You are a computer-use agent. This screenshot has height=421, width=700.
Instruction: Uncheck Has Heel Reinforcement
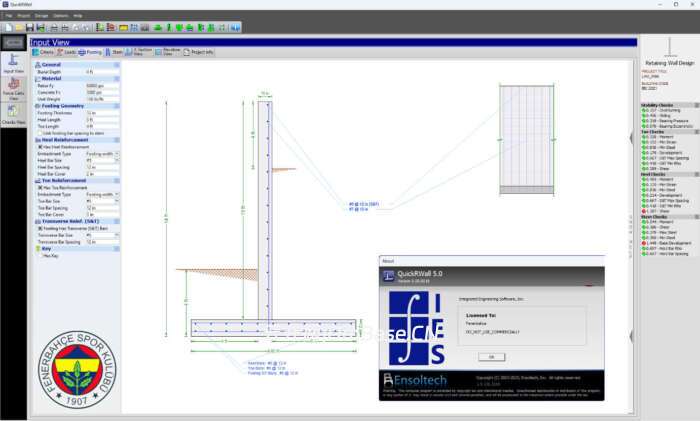click(40, 147)
